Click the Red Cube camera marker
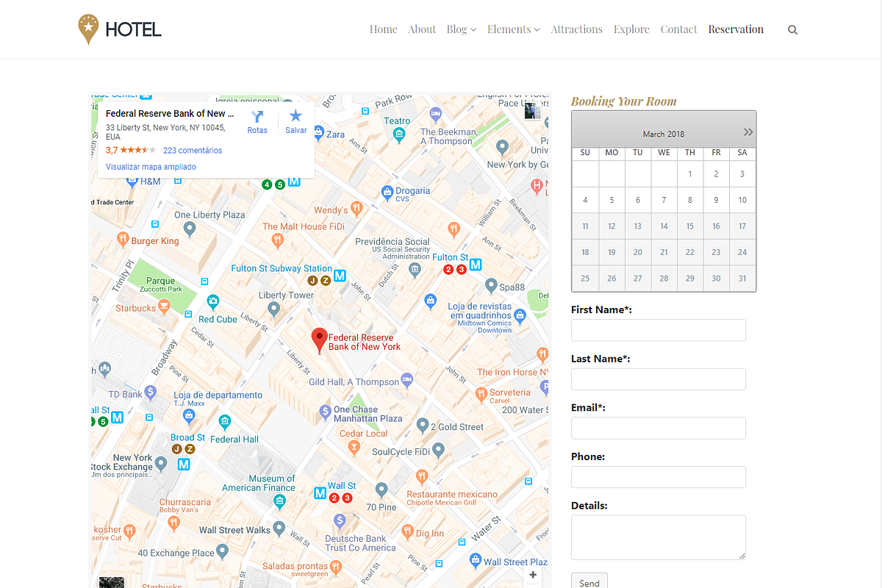The image size is (882, 588). point(212,301)
